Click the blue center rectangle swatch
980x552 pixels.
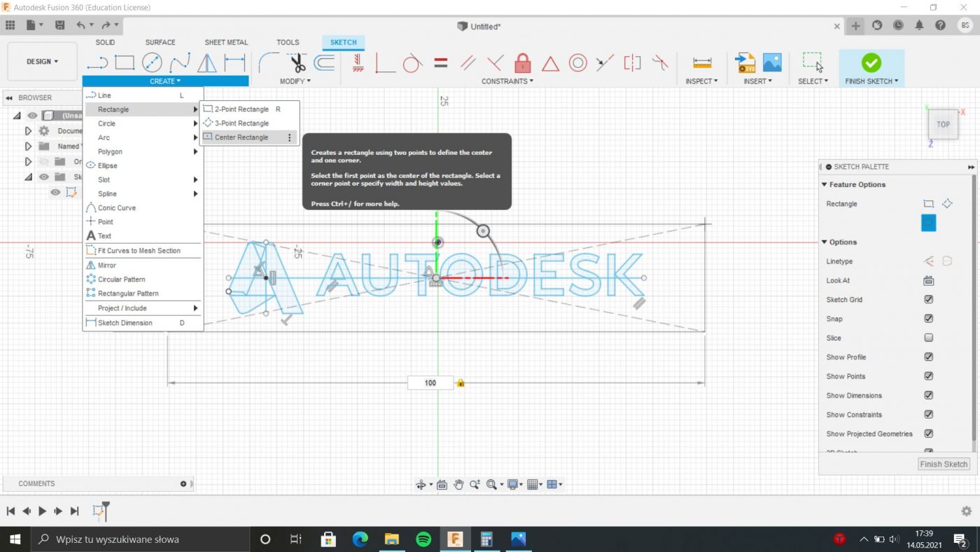(928, 223)
